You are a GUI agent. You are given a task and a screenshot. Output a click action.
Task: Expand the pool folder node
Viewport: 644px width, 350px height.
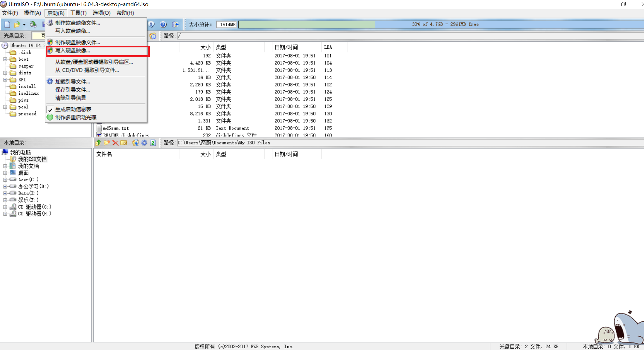pos(5,107)
